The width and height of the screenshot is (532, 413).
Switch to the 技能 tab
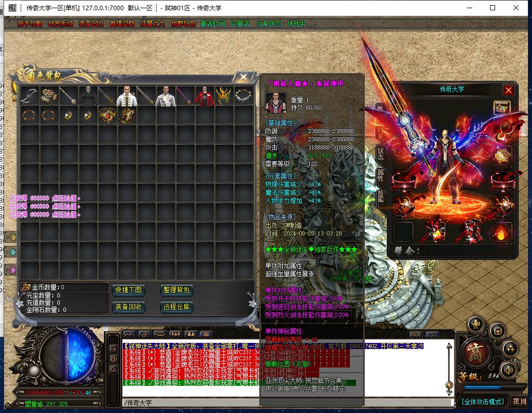(381, 197)
